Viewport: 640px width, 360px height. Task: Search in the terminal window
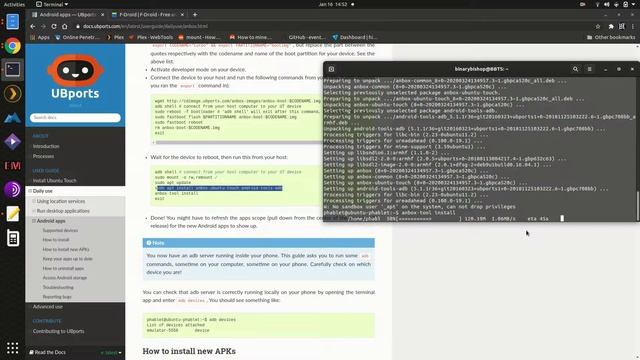pyautogui.click(x=576, y=69)
